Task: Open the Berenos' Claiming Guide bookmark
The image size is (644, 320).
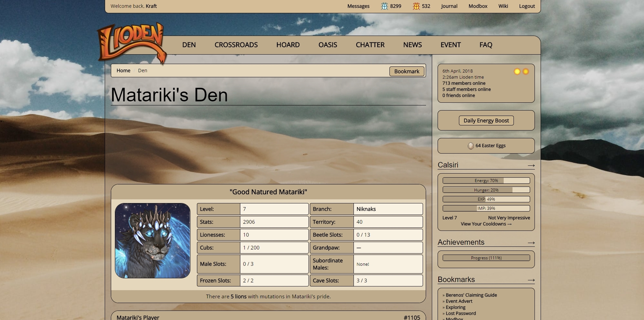Action: point(470,295)
